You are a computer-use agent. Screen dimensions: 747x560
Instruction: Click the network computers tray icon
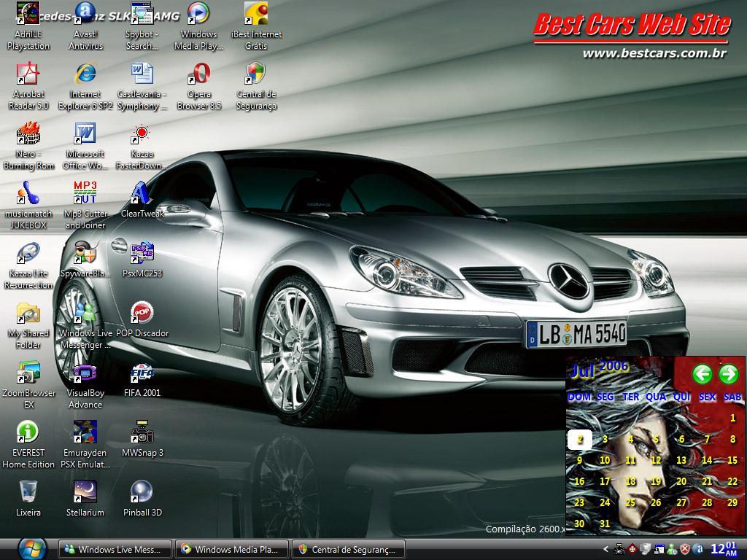646,549
